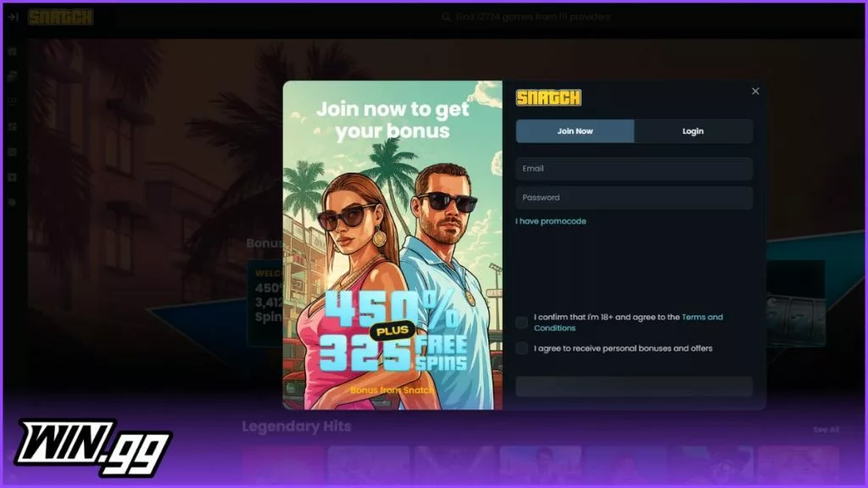The image size is (868, 488).
Task: Open the I have promocode link
Action: [x=550, y=221]
